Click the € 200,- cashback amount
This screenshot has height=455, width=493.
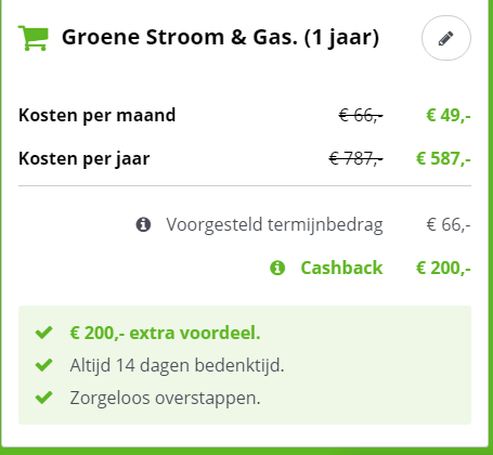443,268
